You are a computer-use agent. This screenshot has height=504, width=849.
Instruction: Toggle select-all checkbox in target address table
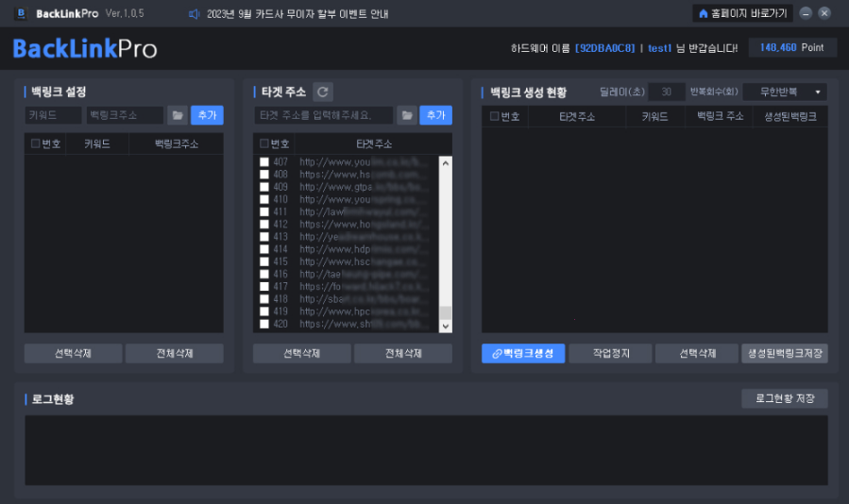(264, 143)
